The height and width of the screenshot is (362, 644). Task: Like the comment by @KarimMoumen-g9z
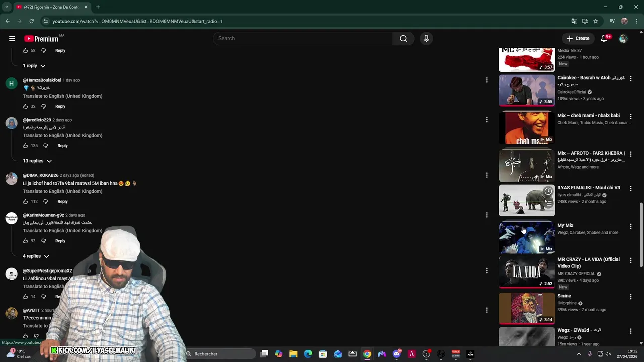click(x=25, y=241)
